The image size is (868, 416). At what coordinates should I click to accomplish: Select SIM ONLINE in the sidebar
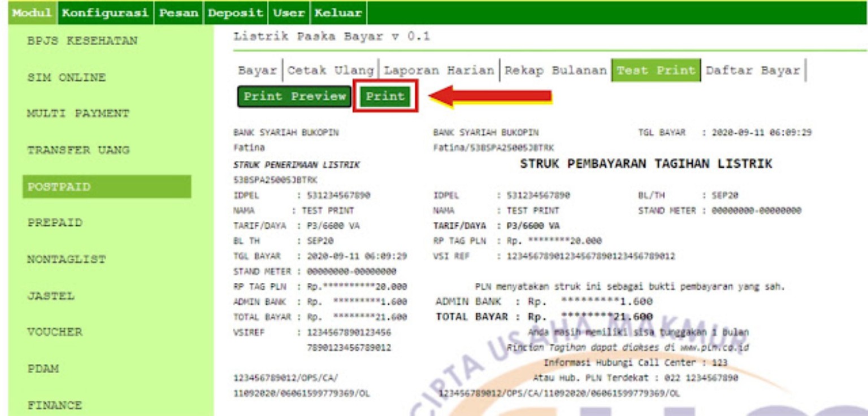(67, 78)
